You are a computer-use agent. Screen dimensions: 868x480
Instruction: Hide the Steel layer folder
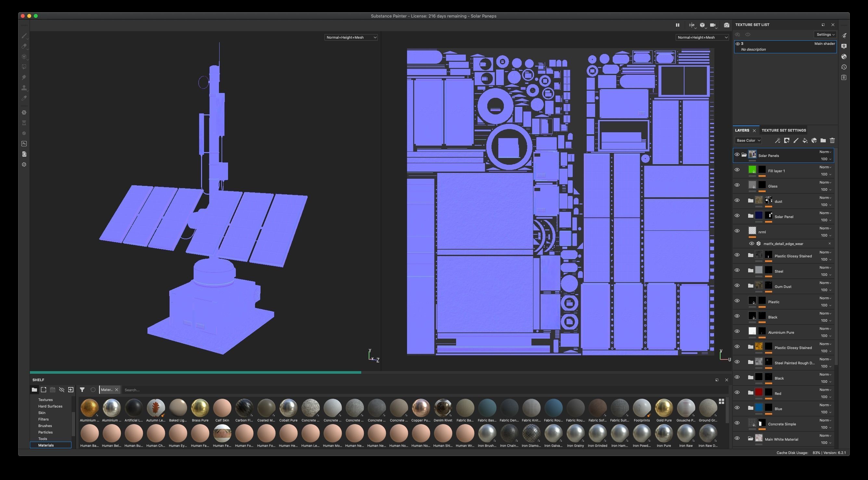737,270
